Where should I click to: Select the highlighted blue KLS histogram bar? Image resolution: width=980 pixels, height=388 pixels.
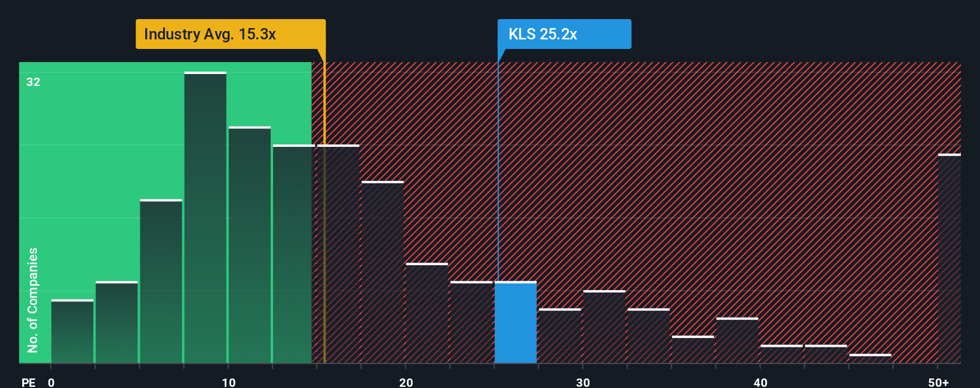coord(516,322)
